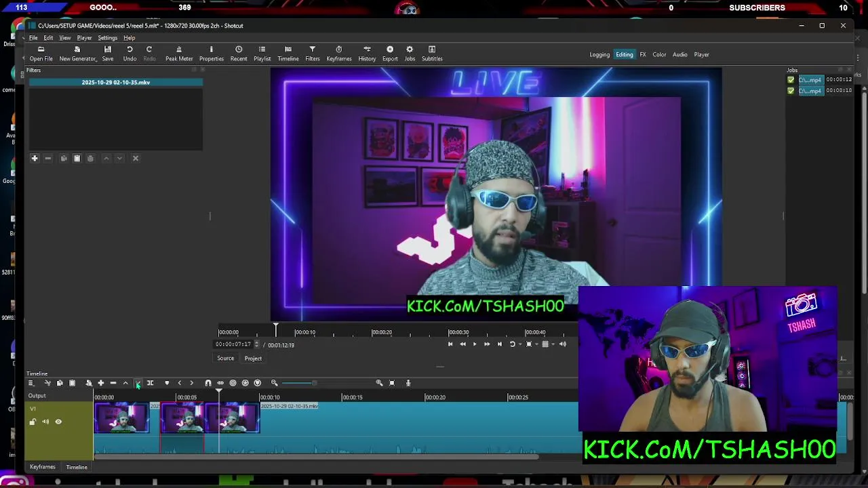Click the Paste icon in timeline toolbar

pyautogui.click(x=72, y=383)
